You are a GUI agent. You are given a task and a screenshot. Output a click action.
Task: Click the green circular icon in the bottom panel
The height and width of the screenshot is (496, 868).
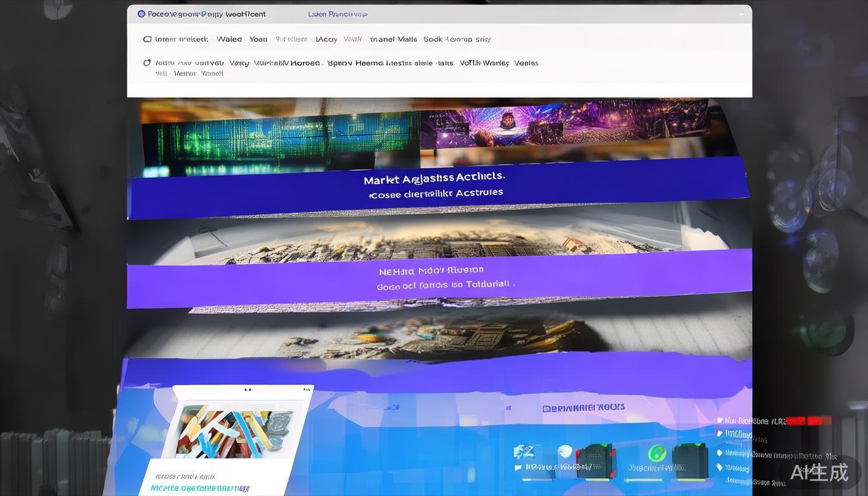click(x=657, y=453)
